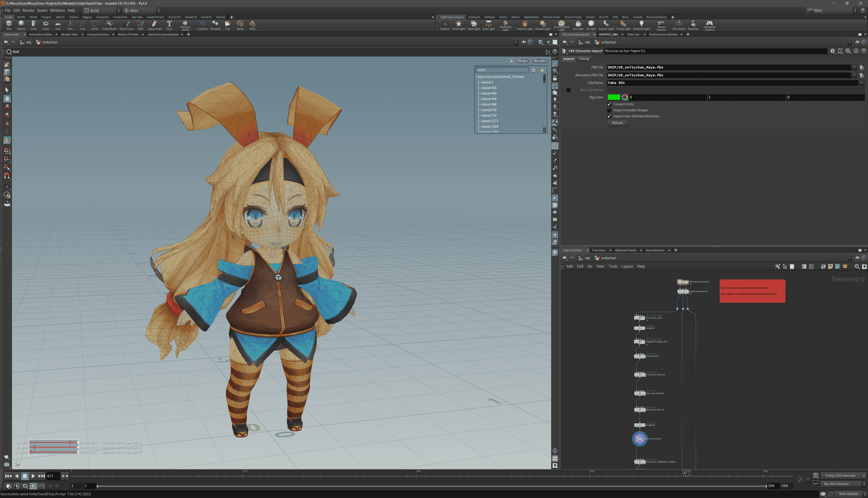Open the No cam camera dropdown

tap(540, 61)
